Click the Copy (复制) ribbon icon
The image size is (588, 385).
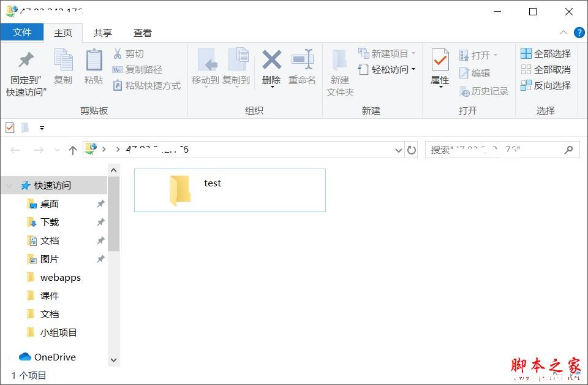63,60
